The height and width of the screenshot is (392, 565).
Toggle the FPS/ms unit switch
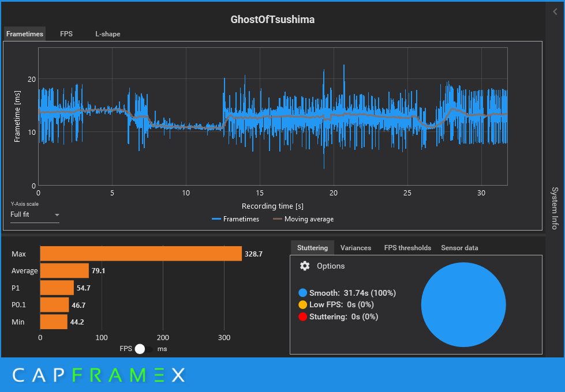143,349
